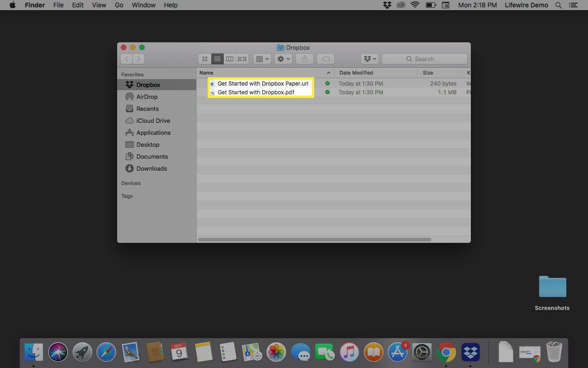Open Applications in the sidebar
Image resolution: width=588 pixels, height=368 pixels.
pyautogui.click(x=157, y=132)
